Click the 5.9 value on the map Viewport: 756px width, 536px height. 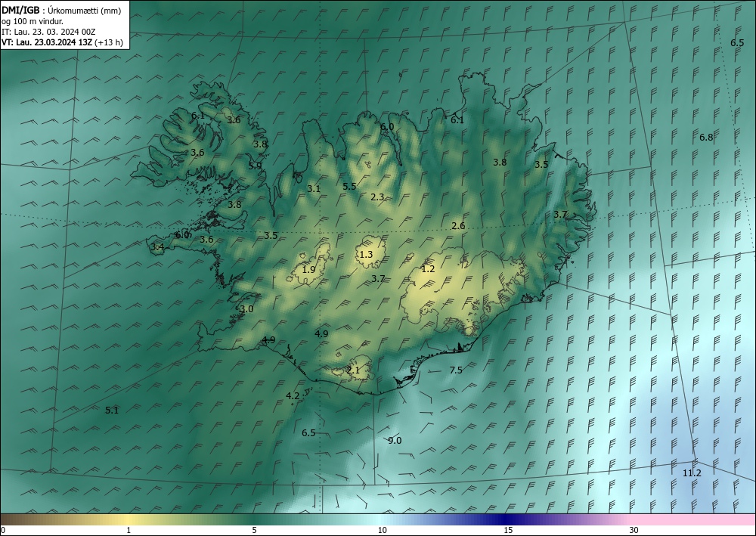pos(255,166)
